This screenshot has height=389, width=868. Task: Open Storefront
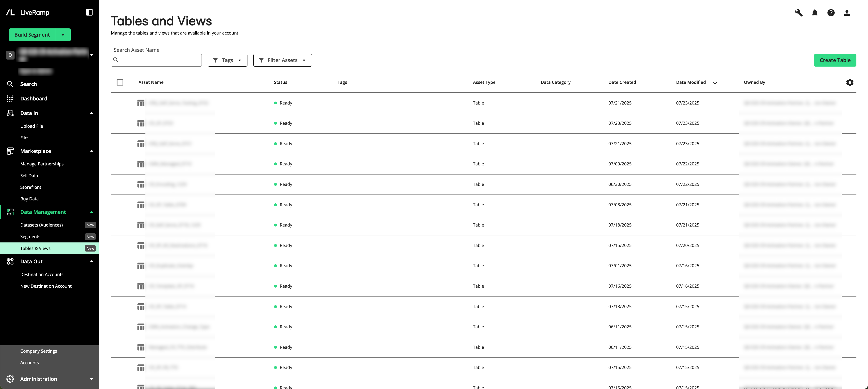tap(31, 187)
